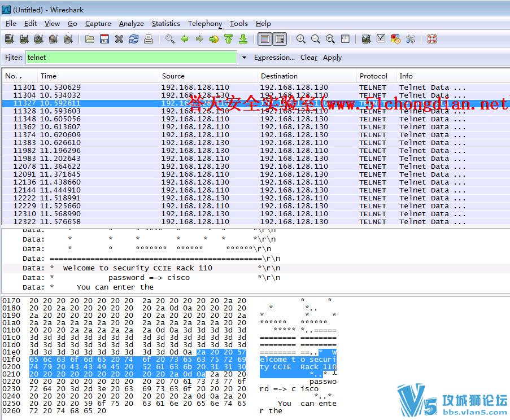Open the Edit menu
510x420 pixels.
[x=30, y=24]
